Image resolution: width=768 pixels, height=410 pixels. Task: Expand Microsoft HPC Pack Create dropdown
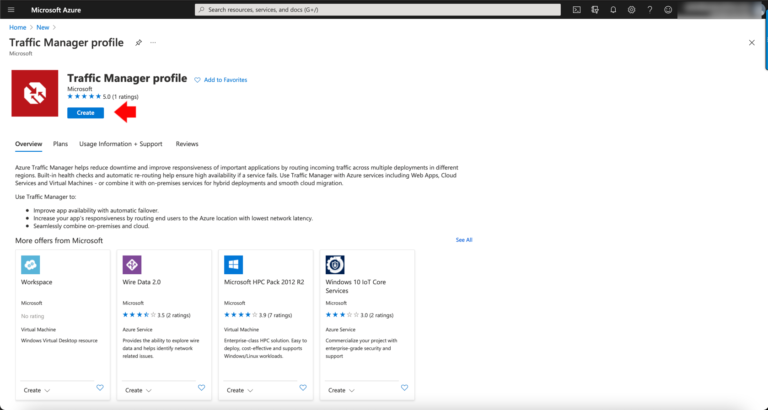pyautogui.click(x=240, y=390)
